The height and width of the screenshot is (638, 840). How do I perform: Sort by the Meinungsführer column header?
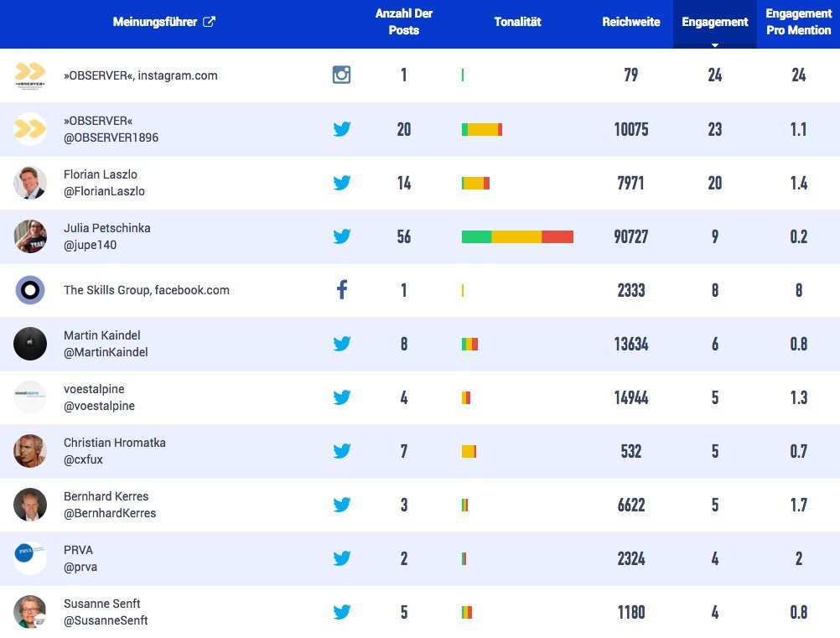[155, 22]
